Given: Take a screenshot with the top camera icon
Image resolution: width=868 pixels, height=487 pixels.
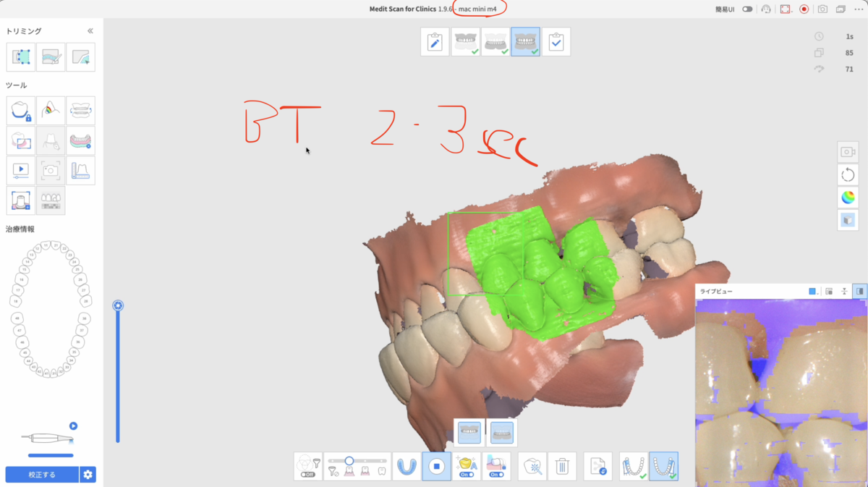Looking at the screenshot, I should (822, 9).
